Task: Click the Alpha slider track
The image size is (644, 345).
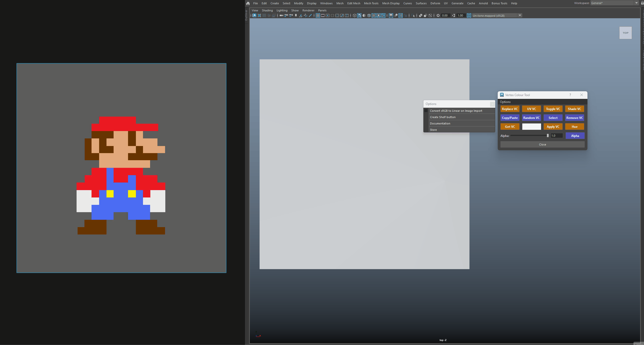Action: coord(529,136)
